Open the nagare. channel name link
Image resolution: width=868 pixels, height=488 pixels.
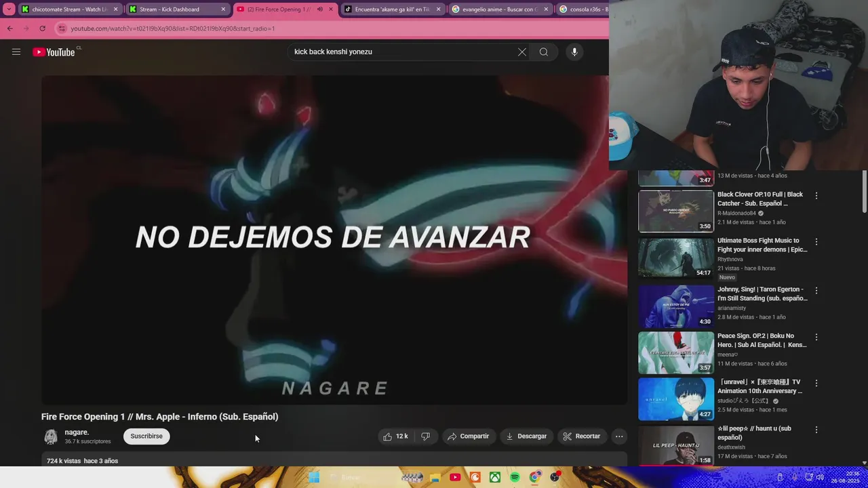pyautogui.click(x=77, y=432)
